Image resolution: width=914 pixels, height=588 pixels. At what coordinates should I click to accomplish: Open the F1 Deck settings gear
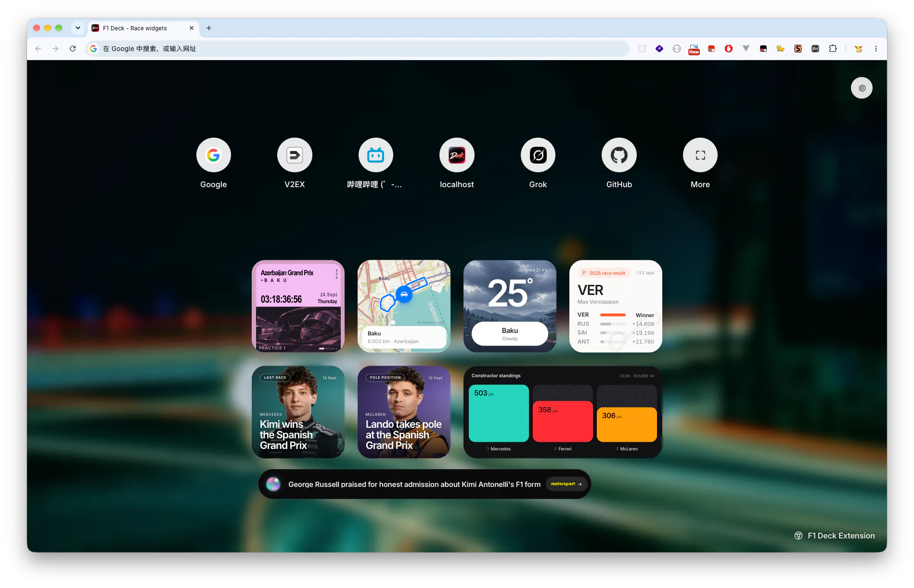coord(862,88)
